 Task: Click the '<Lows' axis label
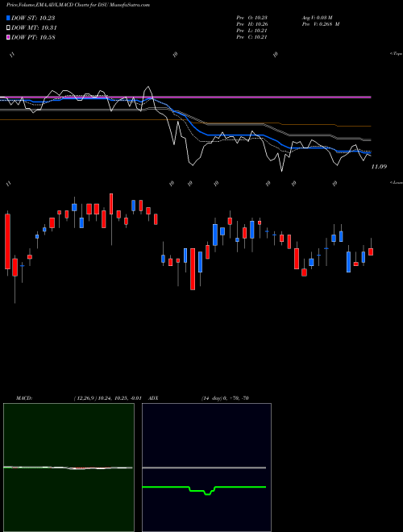point(396,182)
